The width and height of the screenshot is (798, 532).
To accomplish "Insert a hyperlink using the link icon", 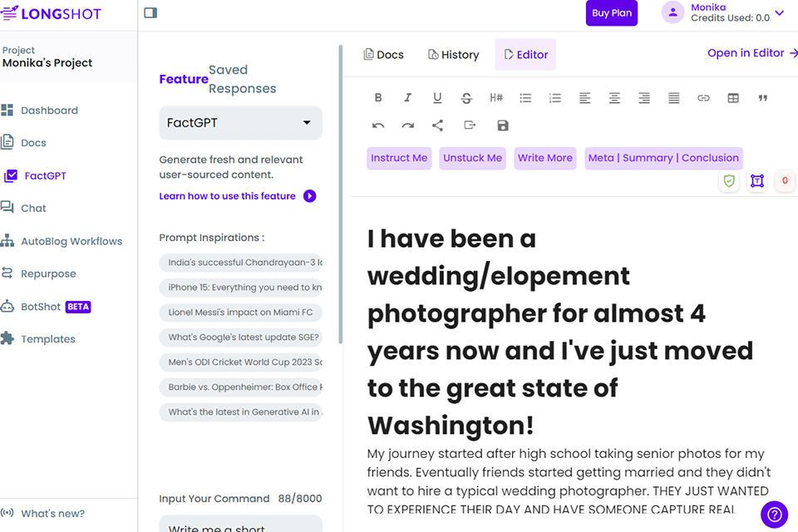I will pyautogui.click(x=703, y=98).
